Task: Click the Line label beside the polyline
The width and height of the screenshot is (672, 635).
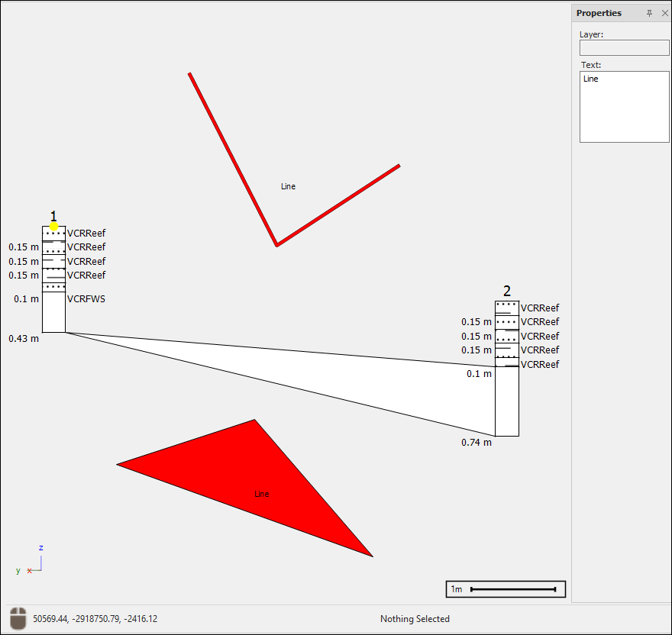Action: (x=288, y=186)
